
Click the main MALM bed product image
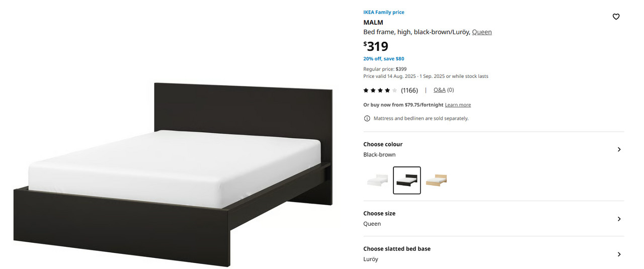coord(173,174)
